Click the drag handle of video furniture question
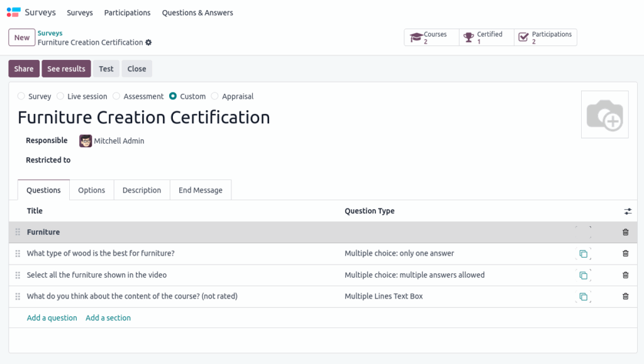 (x=18, y=275)
